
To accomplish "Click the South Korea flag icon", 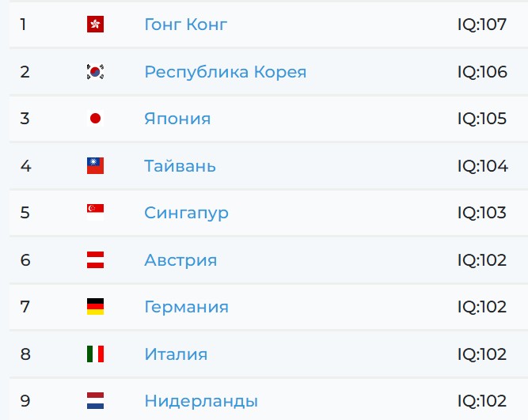I will (95, 72).
